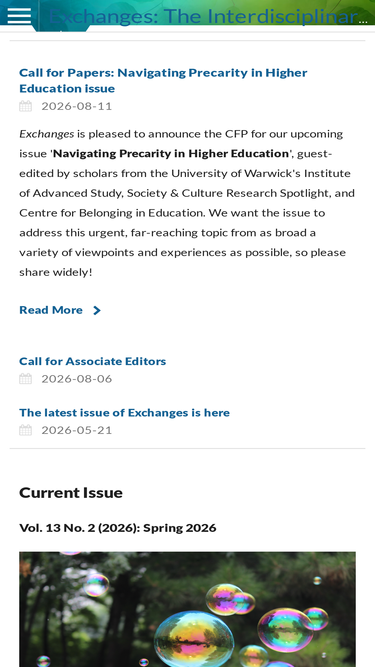Image resolution: width=375 pixels, height=667 pixels.
Task: Open the Call for Associate Editors announcement
Action: pyautogui.click(x=93, y=361)
